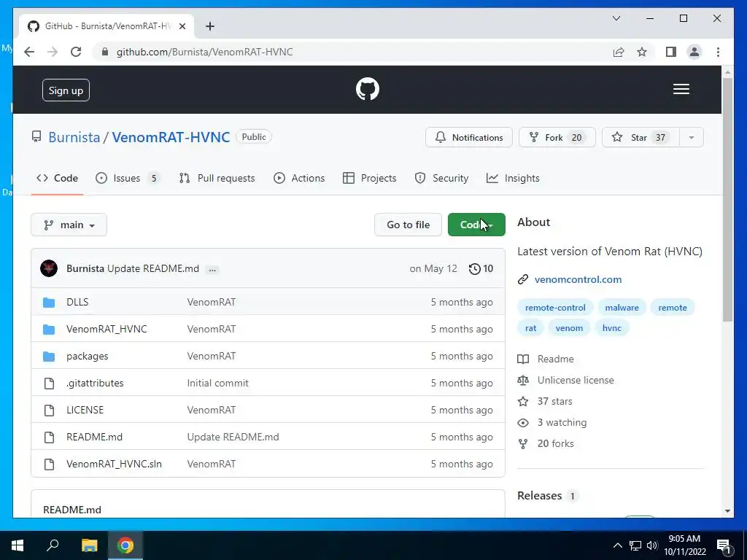
Task: Open the Issues tab
Action: (x=128, y=178)
